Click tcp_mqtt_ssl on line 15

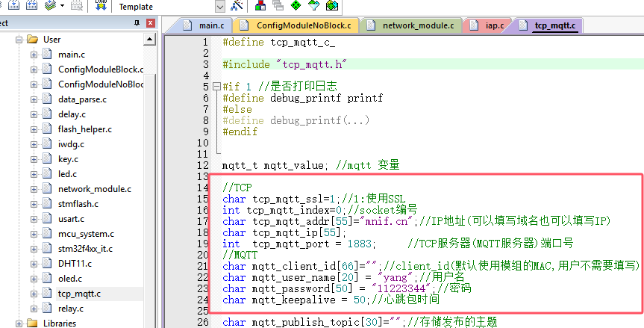(x=287, y=199)
